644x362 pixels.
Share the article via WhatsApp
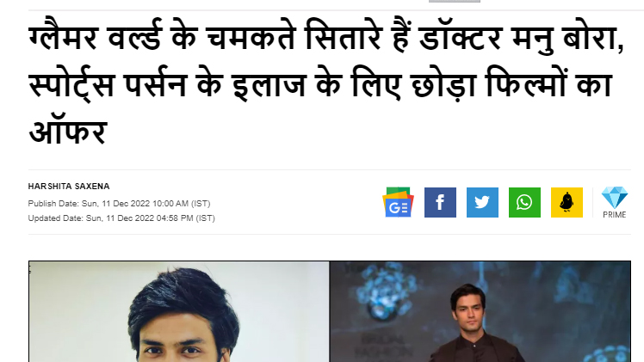point(524,203)
